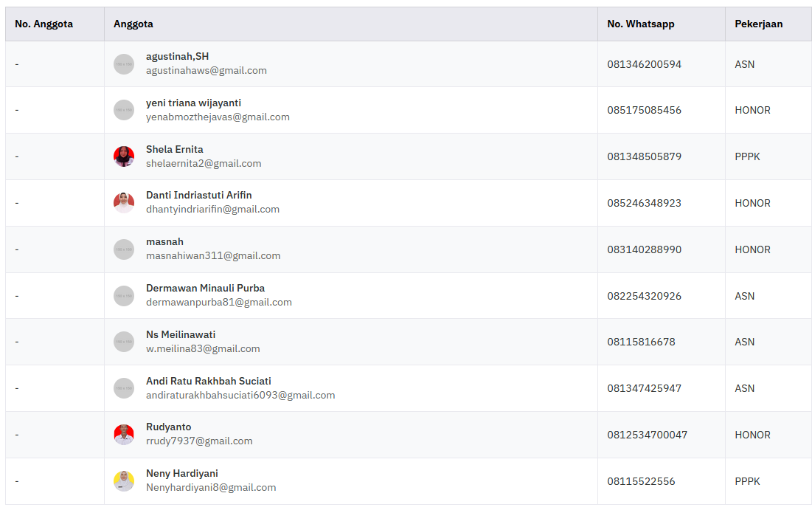Click the Pekerjaan column header
Image resolution: width=812 pixels, height=510 pixels.
click(758, 24)
